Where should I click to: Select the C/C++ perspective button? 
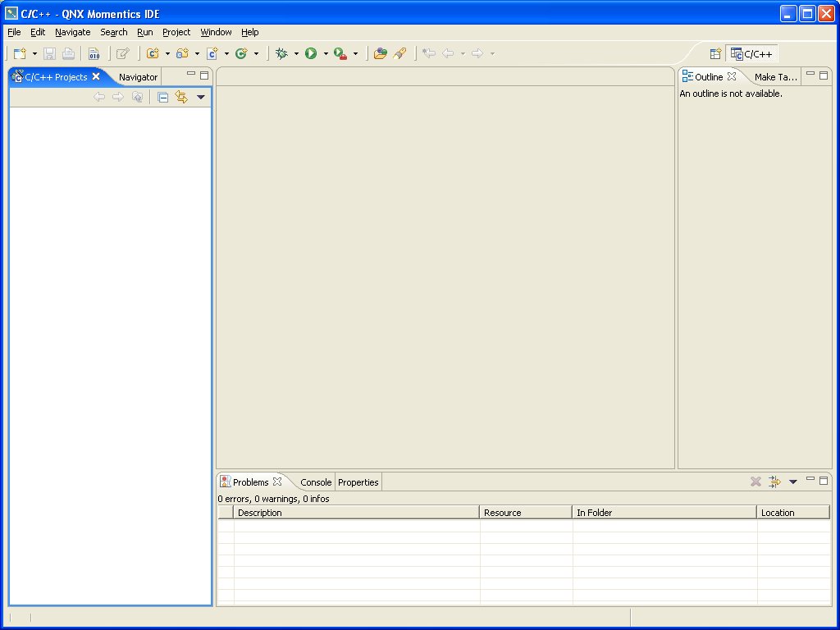(x=751, y=54)
